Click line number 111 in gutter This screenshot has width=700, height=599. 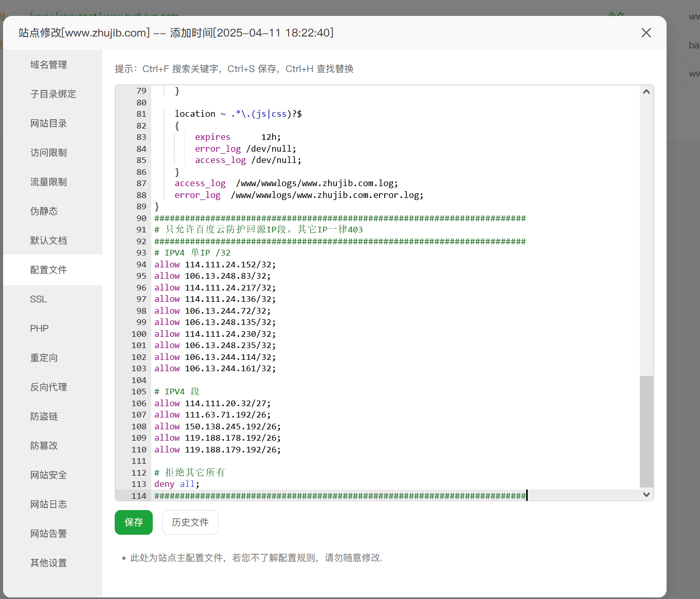139,461
